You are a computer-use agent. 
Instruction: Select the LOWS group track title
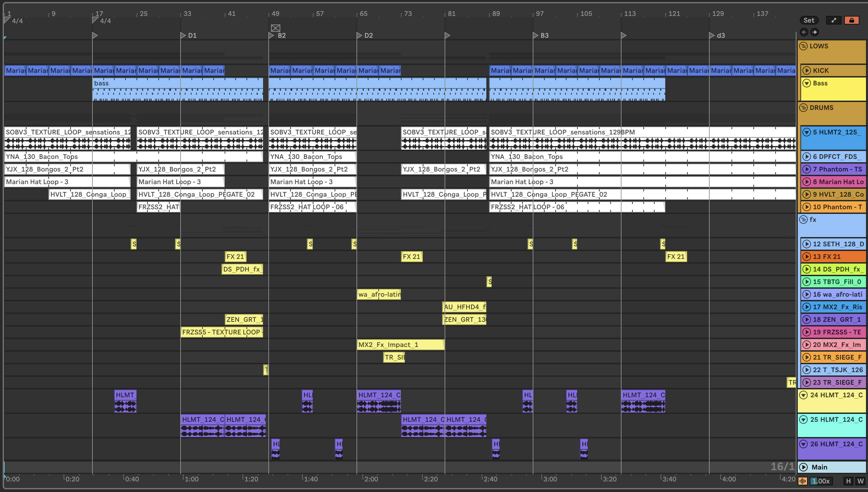coord(819,46)
